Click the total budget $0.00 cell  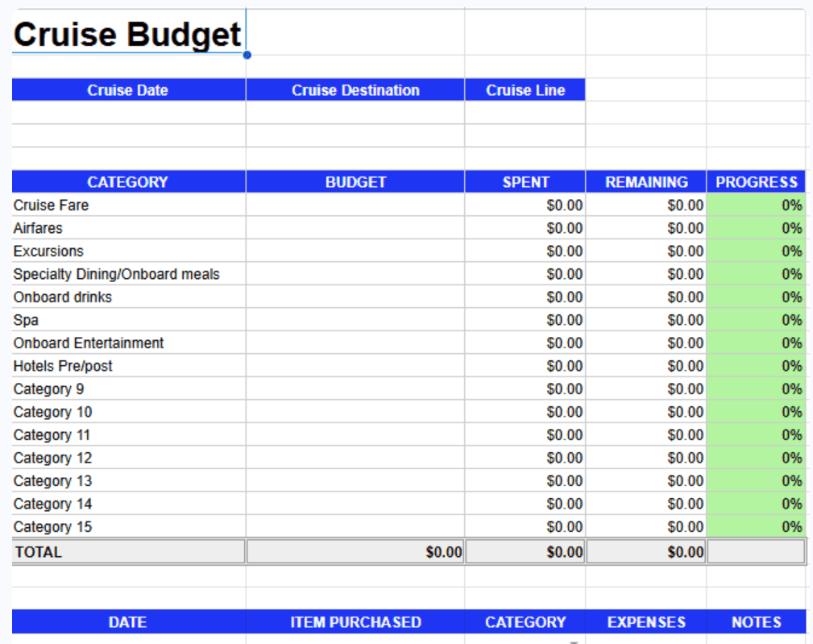[355, 551]
